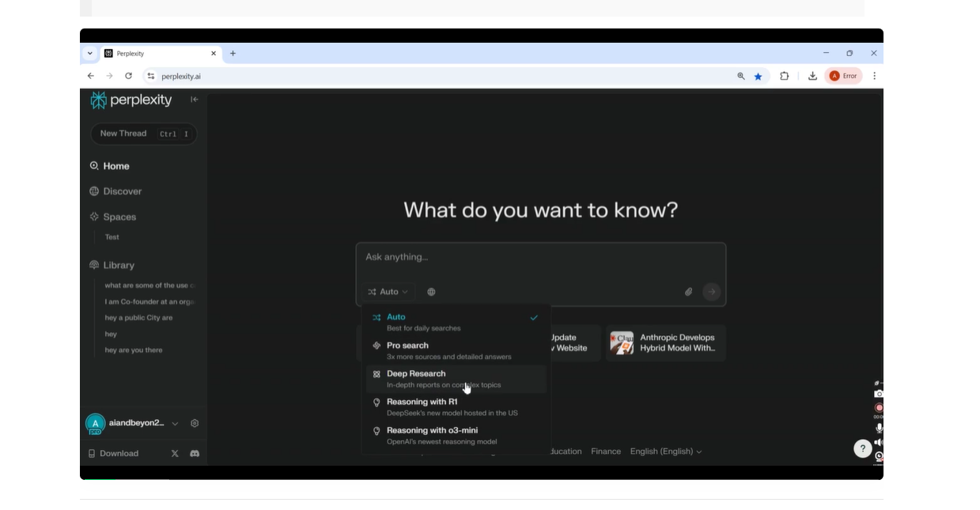Open account settings gear
This screenshot has height=510, width=980.
tap(195, 424)
